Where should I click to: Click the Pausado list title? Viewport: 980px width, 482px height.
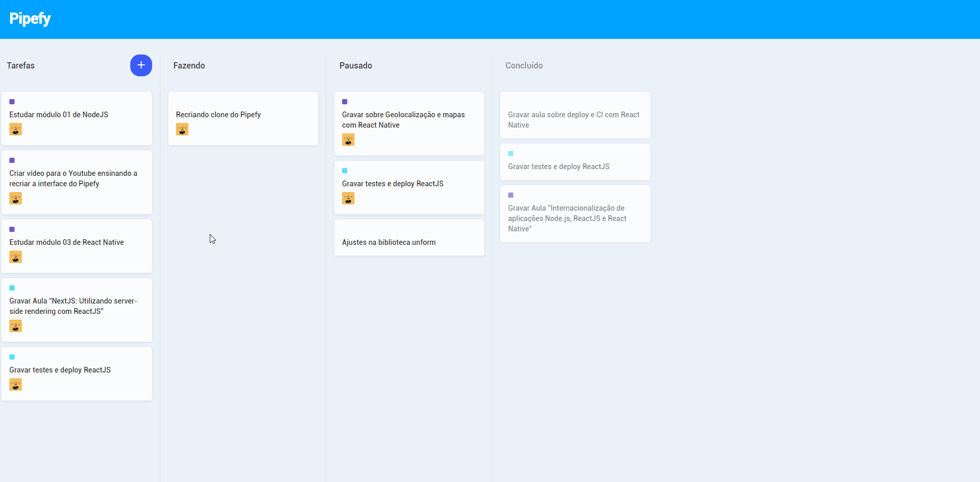[356, 65]
